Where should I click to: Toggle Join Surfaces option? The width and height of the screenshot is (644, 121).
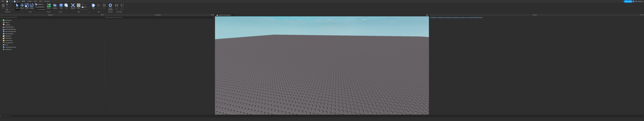pyautogui.click(x=40, y=10)
